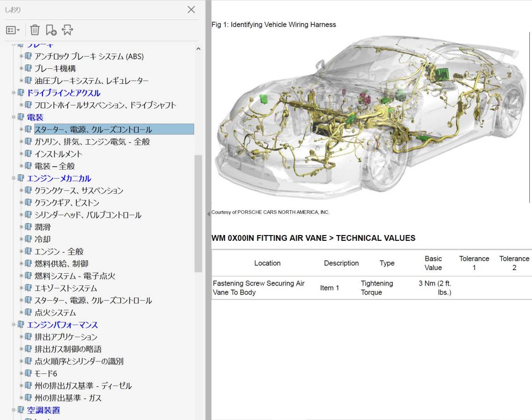Select 油圧ブレーキシステム、レギュレーター bookmark
This screenshot has width=532, height=420.
coord(92,81)
